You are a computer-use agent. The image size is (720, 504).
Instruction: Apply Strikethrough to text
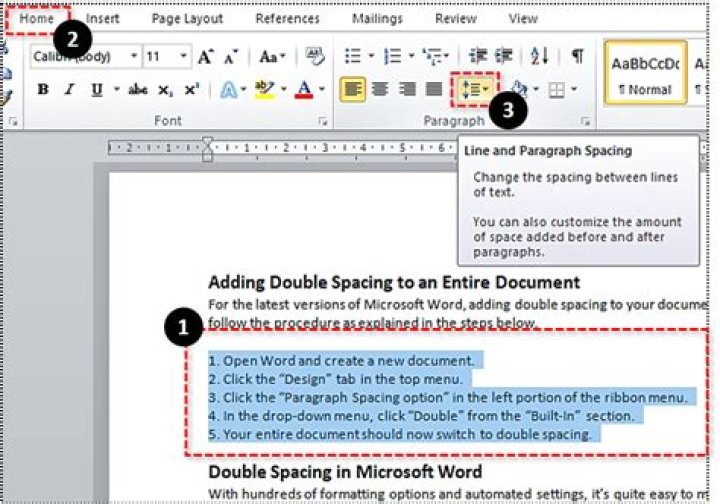(138, 90)
